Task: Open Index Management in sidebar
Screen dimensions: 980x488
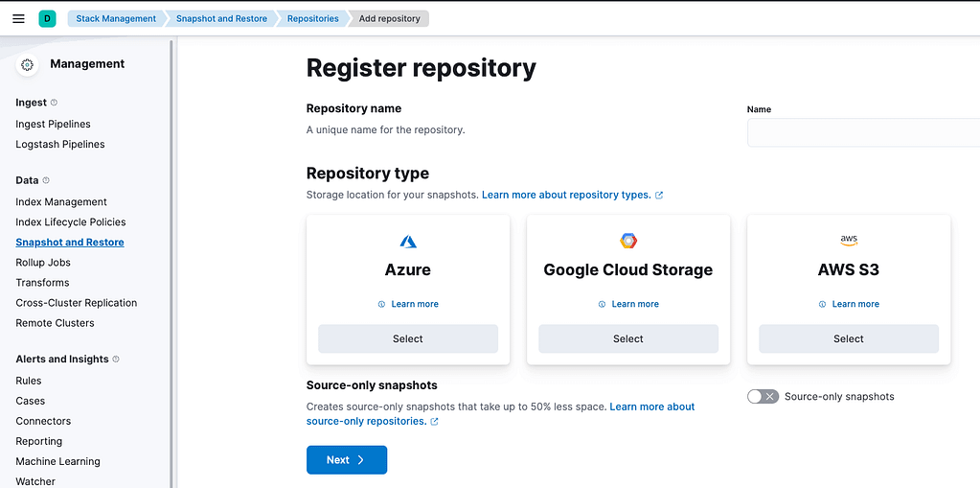Action: [x=61, y=202]
